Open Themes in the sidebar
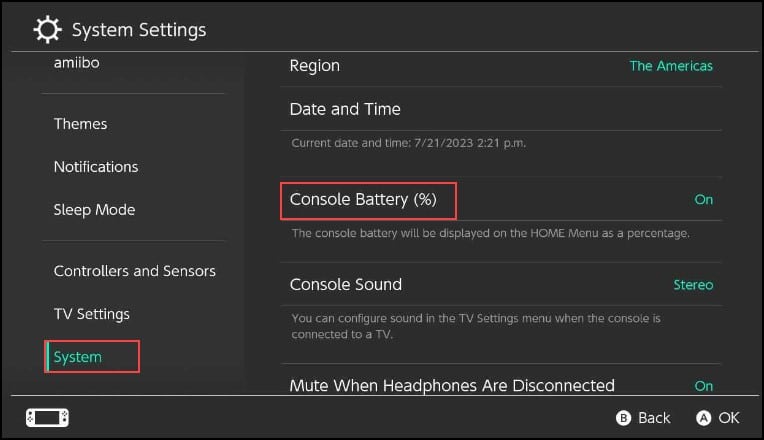The image size is (764, 440). pos(80,124)
